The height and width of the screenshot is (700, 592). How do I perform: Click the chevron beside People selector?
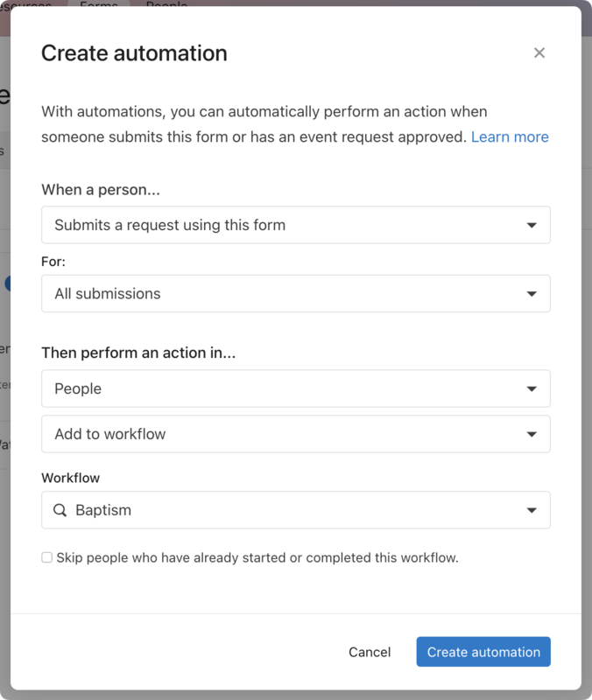(532, 388)
